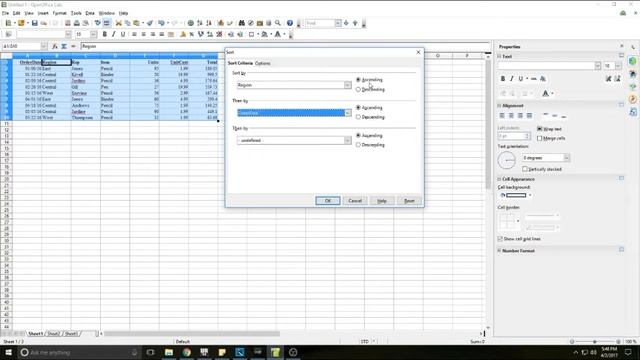This screenshot has height=360, width=640.
Task: Insert a hyperlink with the globe icon
Action: click(191, 23)
